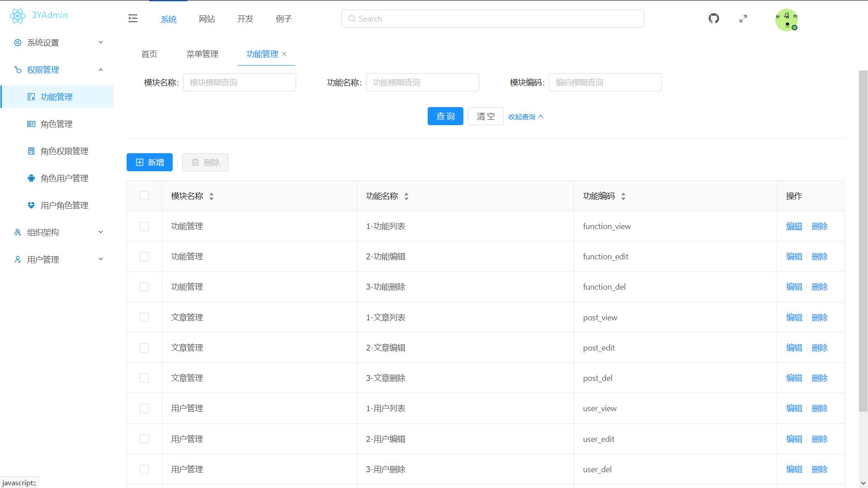Open the GitHub repository icon
This screenshot has width=868, height=488.
pyautogui.click(x=713, y=19)
